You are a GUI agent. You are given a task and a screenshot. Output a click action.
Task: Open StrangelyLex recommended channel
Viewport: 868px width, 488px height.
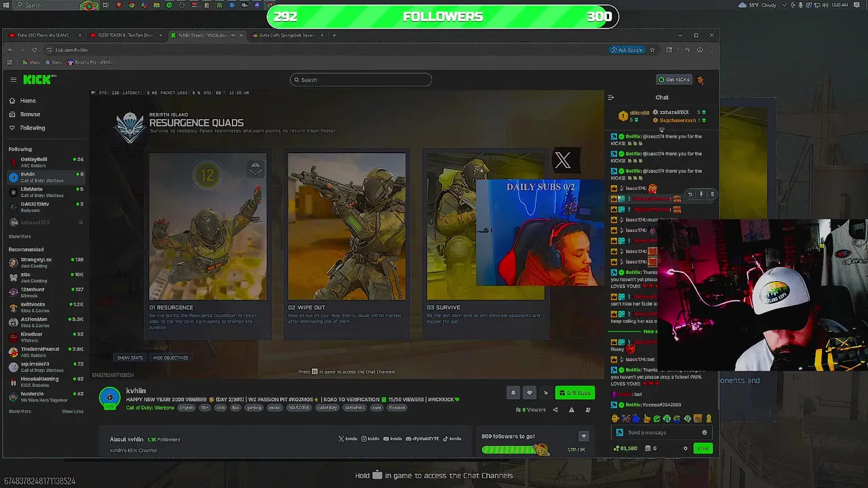pyautogui.click(x=45, y=262)
